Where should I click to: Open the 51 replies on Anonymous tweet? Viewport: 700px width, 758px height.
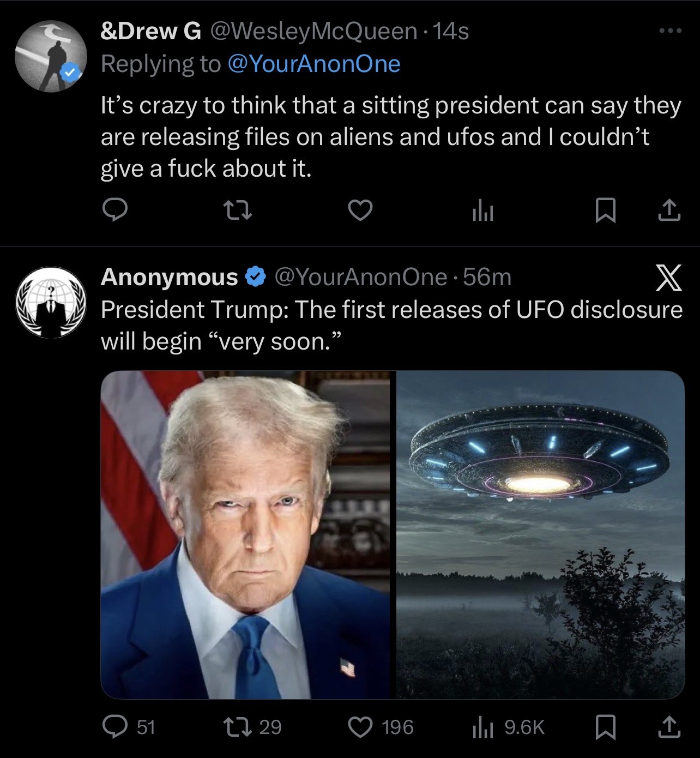[129, 726]
